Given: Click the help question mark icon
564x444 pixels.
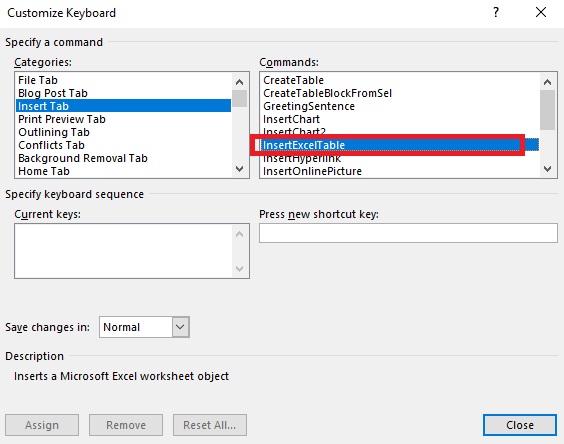Looking at the screenshot, I should (496, 13).
